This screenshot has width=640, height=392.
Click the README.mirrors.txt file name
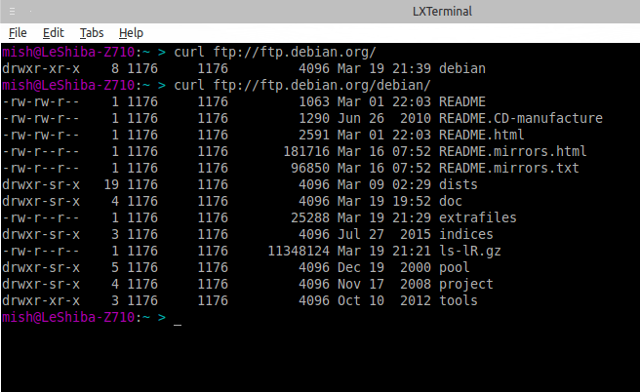(x=509, y=168)
